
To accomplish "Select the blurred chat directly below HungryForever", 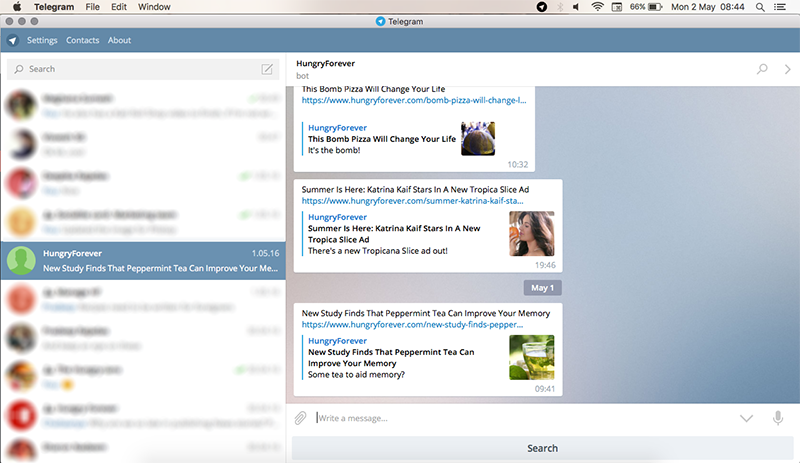I will pos(143,299).
